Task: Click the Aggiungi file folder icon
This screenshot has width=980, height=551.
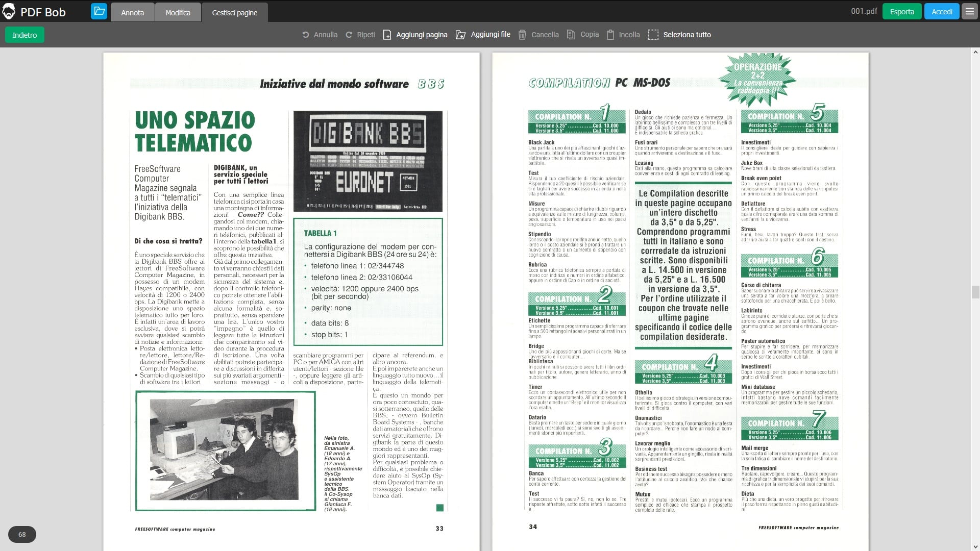Action: click(x=460, y=35)
